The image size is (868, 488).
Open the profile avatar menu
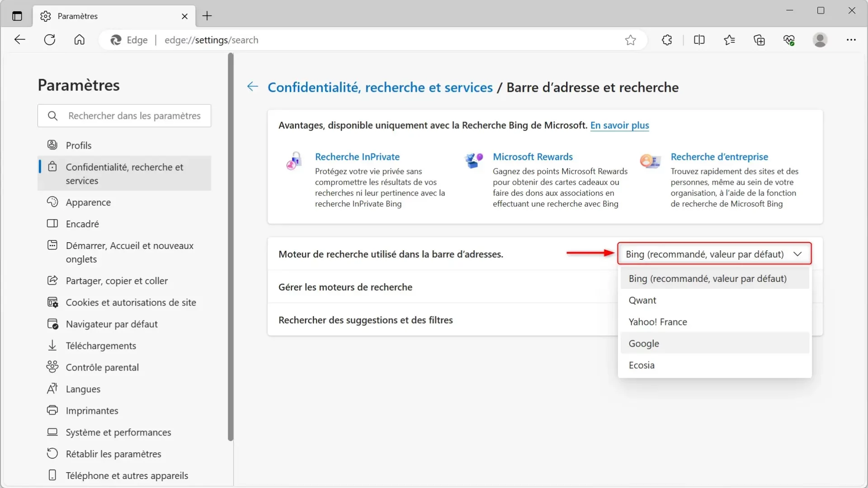coord(820,40)
